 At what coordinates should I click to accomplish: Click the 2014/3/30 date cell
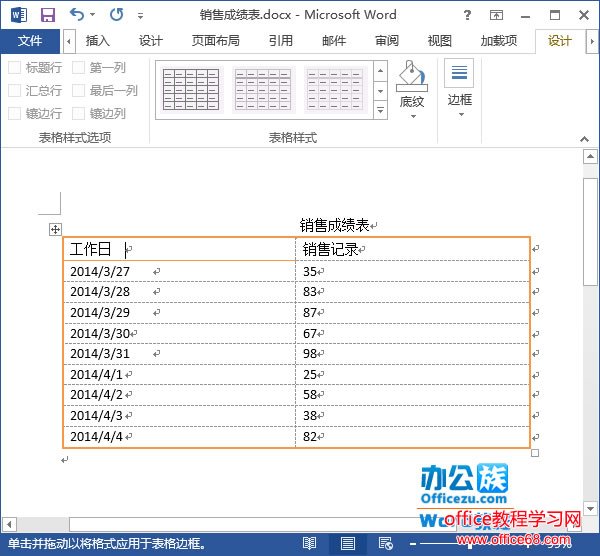(x=179, y=333)
